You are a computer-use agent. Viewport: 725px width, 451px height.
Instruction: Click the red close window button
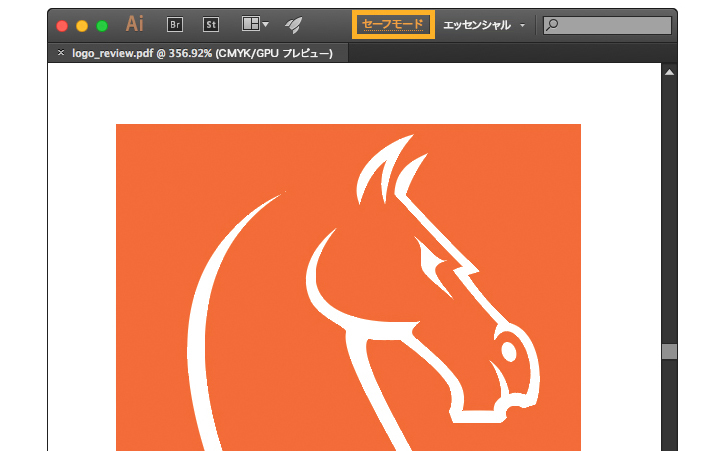[x=62, y=26]
